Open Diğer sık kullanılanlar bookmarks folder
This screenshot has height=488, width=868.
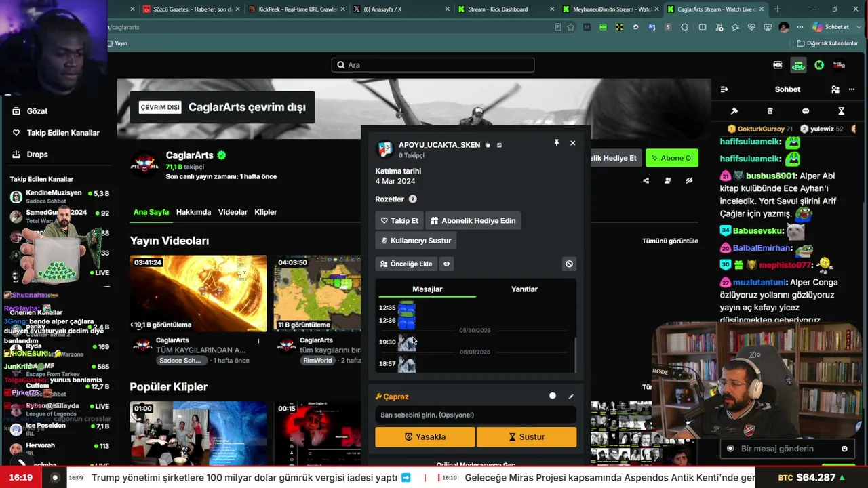[827, 43]
